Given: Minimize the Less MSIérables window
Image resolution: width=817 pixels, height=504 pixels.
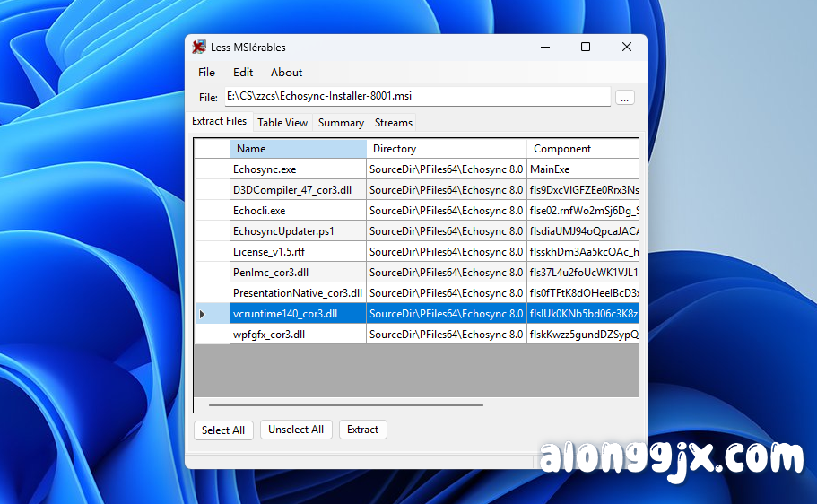Looking at the screenshot, I should pos(545,47).
